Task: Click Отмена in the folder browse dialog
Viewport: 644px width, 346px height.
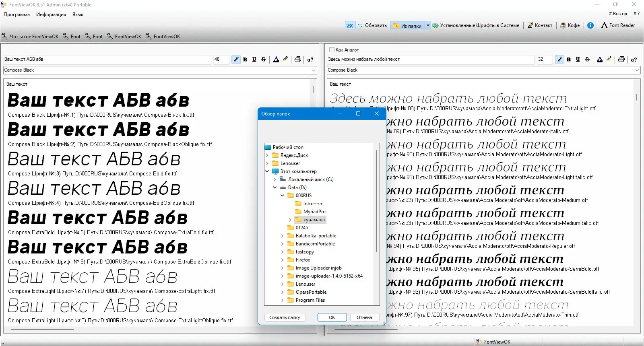Action: (x=364, y=317)
